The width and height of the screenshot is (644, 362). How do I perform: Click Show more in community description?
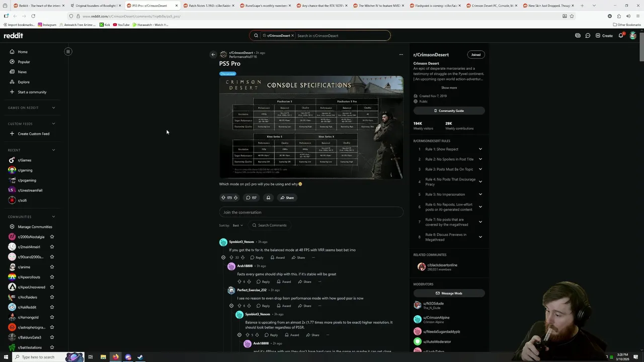pos(449,87)
